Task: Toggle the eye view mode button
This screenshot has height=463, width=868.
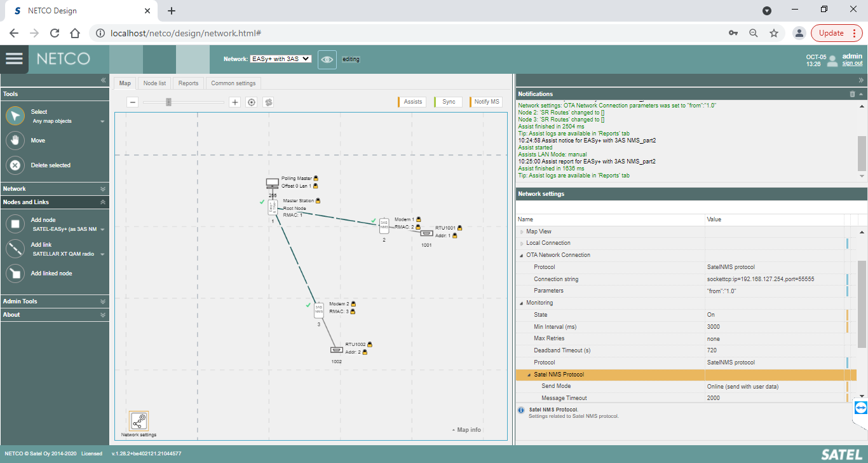Action: 327,59
